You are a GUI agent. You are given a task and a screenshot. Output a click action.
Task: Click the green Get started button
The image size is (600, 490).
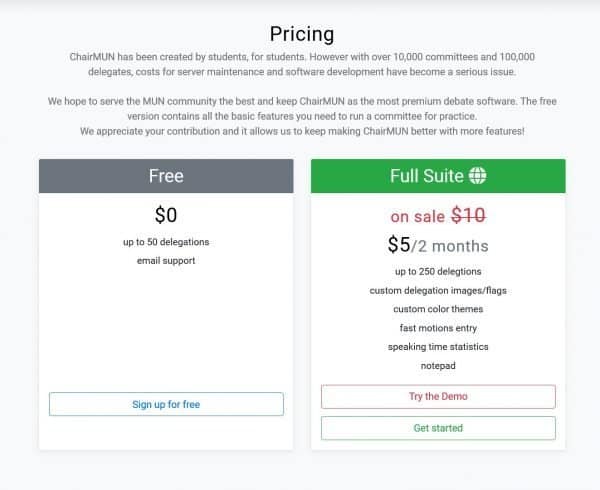(438, 428)
